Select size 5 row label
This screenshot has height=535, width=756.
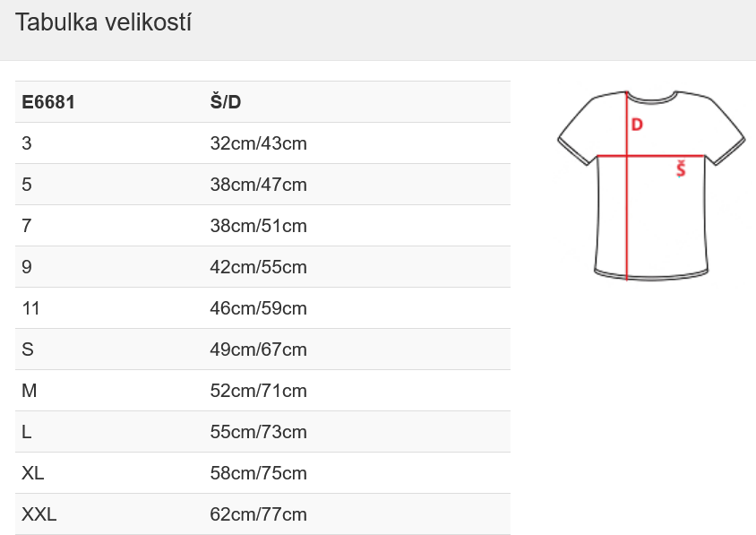27,185
